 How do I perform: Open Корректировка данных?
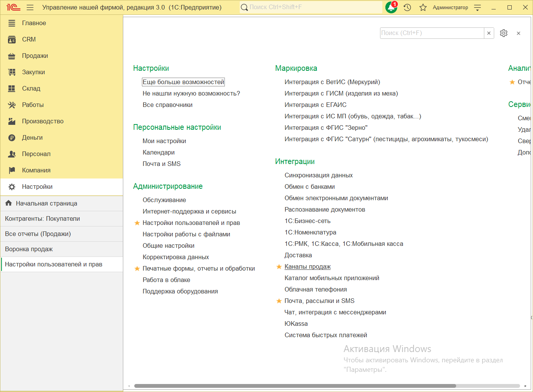(176, 257)
